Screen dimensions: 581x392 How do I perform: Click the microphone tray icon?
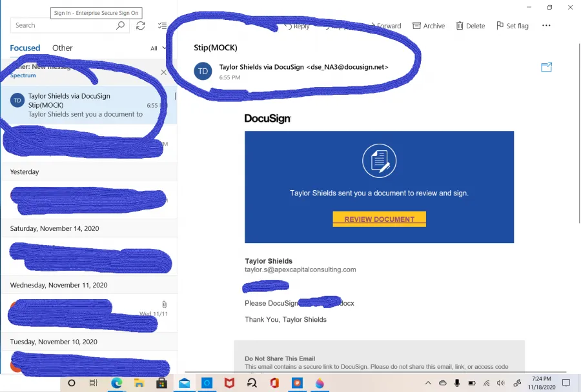(x=457, y=383)
